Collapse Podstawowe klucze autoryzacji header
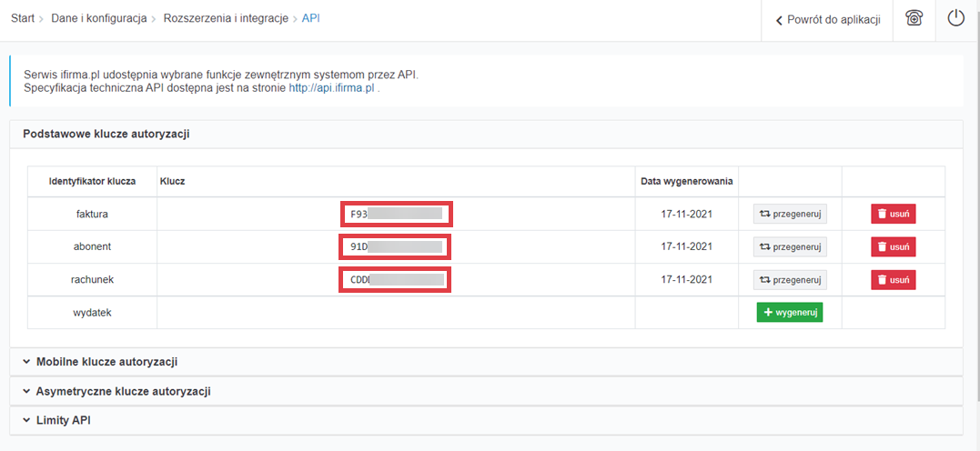This screenshot has width=980, height=451. pos(106,134)
